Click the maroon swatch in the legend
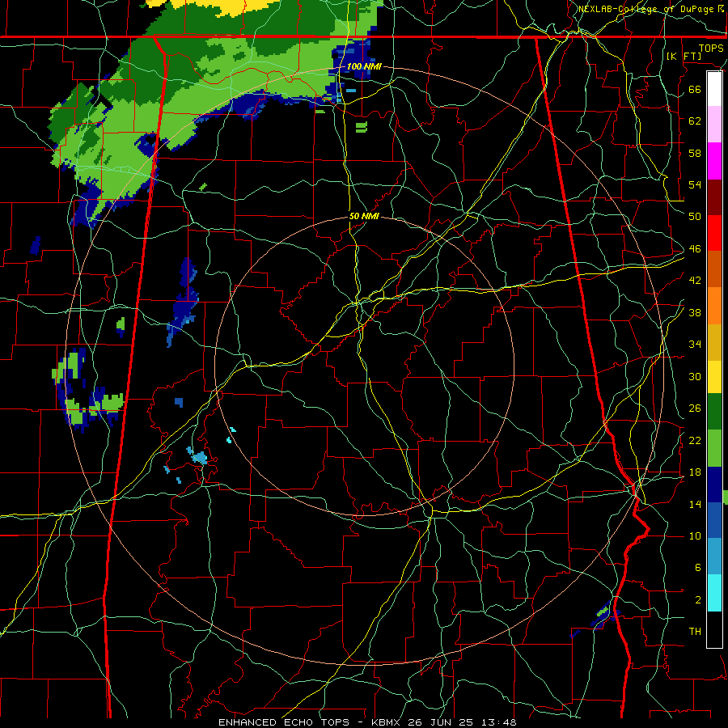 714,197
